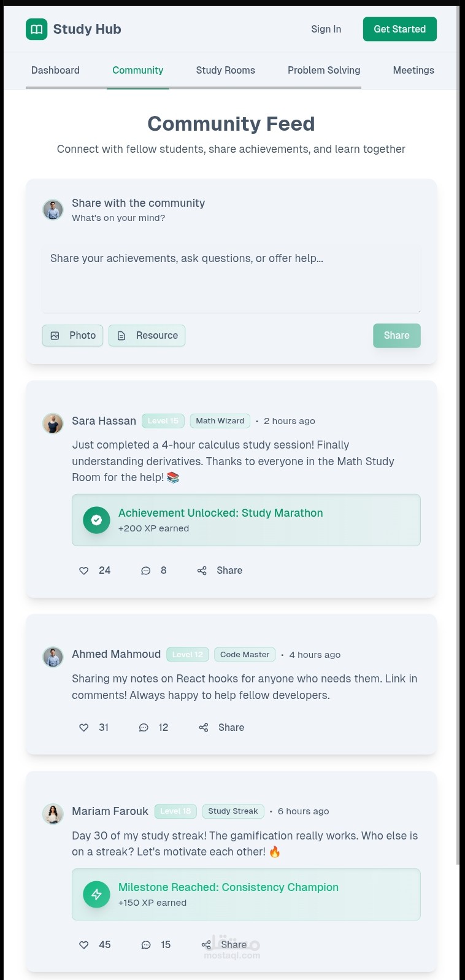Open Sara Hassan's profile picture

[x=53, y=423]
